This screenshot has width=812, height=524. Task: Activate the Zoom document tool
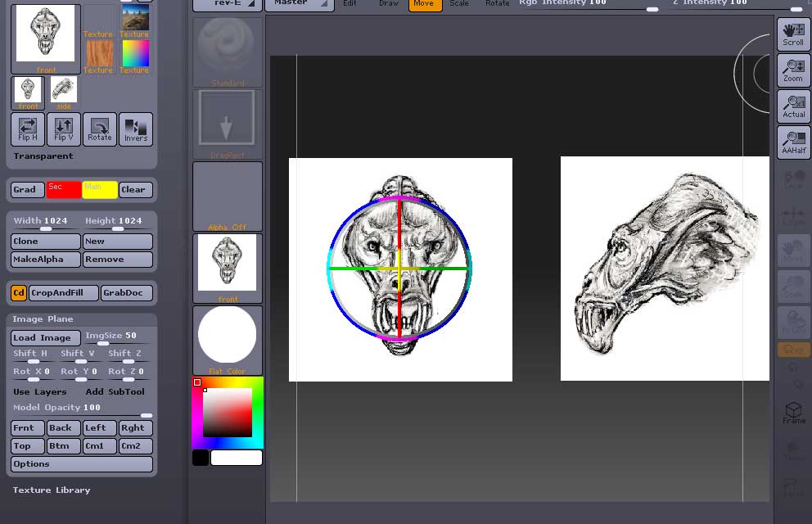793,70
